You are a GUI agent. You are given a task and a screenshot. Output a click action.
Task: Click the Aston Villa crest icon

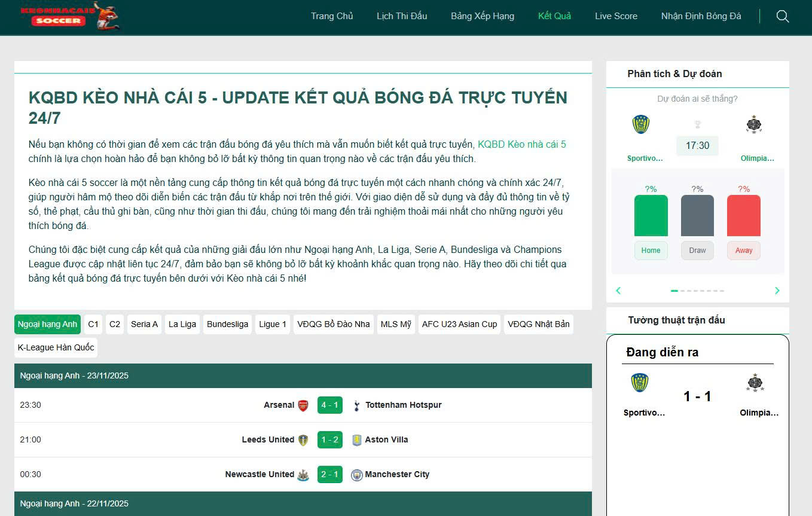357,440
